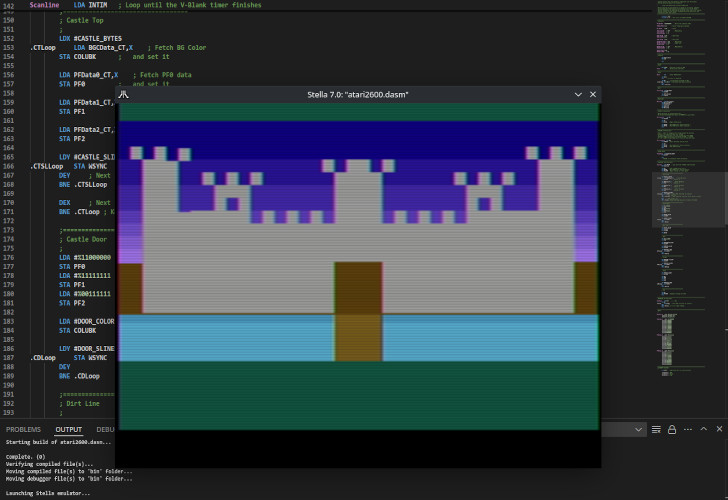The width and height of the screenshot is (728, 500).
Task: Toggle the output scroll lock icon
Action: click(x=671, y=429)
